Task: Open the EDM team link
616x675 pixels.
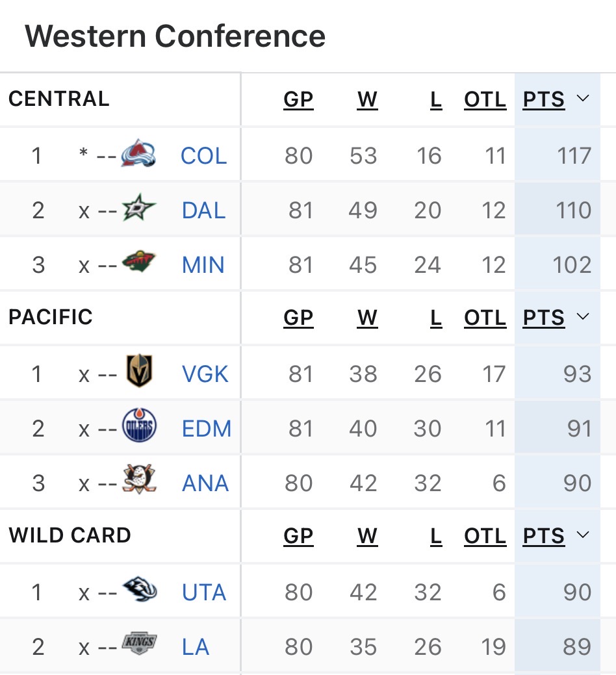Action: 207,429
